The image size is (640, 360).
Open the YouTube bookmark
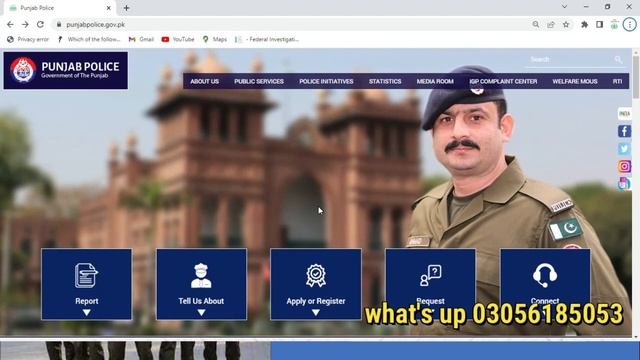coord(178,40)
